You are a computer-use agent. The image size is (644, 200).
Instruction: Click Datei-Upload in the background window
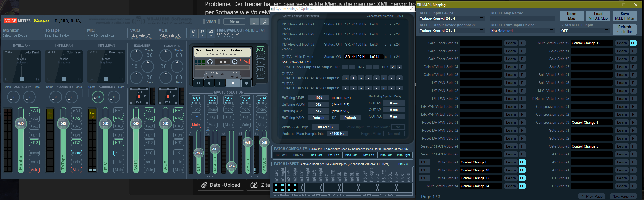pos(221,185)
